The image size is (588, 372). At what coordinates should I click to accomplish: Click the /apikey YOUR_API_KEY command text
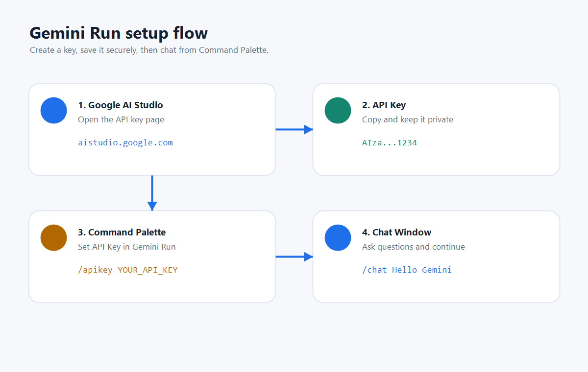128,270
